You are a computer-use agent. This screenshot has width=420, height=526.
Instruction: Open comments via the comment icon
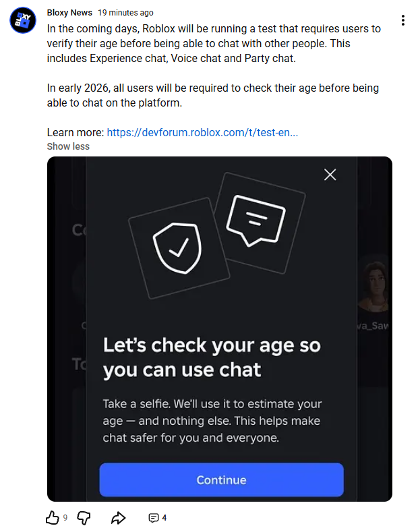[x=154, y=518]
